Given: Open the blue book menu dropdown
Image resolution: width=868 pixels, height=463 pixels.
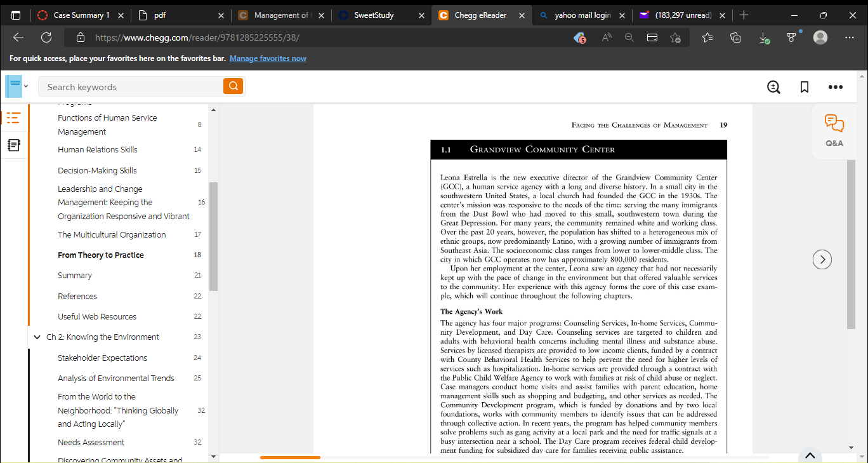Looking at the screenshot, I should coord(16,86).
